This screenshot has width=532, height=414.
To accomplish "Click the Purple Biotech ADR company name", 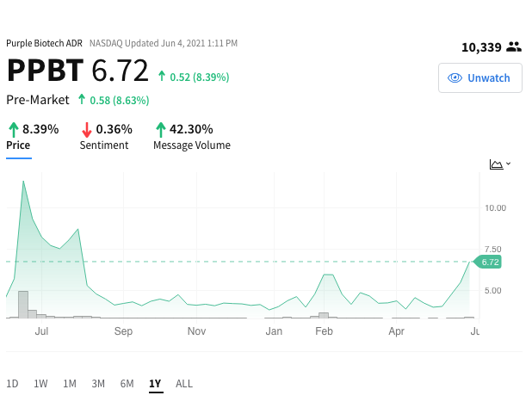I will [x=45, y=43].
